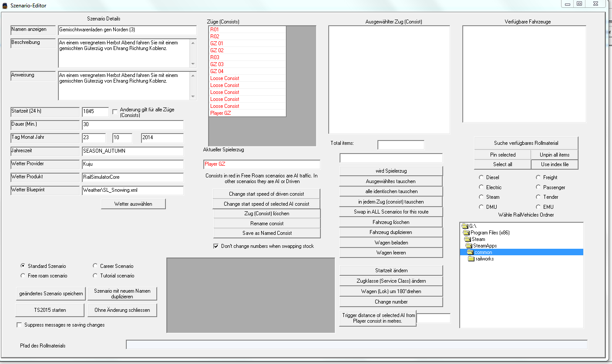This screenshot has width=612, height=364.
Task: Select consist R01 in the Züge list
Action: [x=247, y=30]
